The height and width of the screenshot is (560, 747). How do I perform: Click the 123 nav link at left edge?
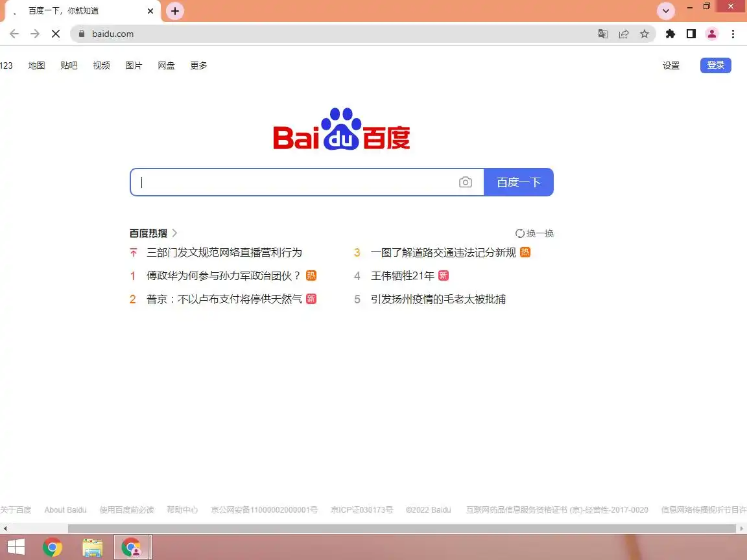6,65
